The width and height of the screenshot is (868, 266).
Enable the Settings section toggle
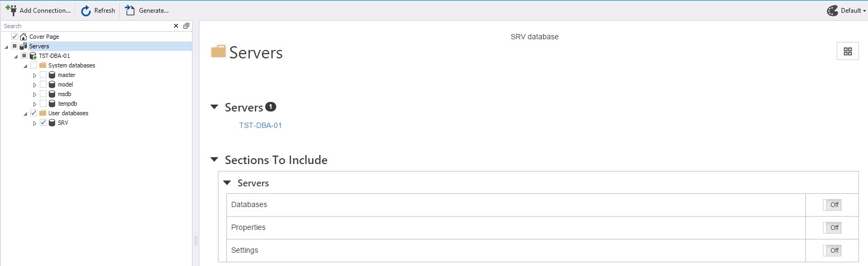[x=832, y=251]
